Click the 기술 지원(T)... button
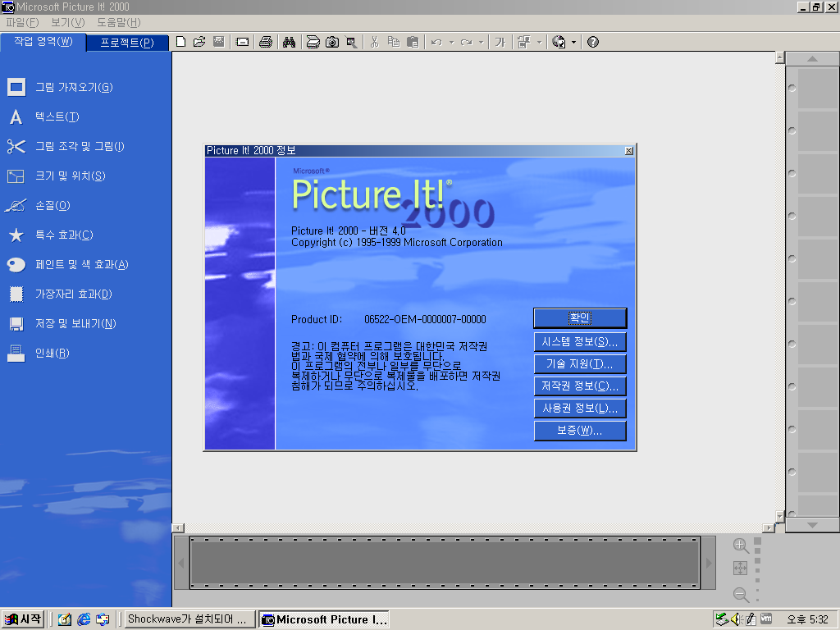The image size is (840, 630). 580,363
